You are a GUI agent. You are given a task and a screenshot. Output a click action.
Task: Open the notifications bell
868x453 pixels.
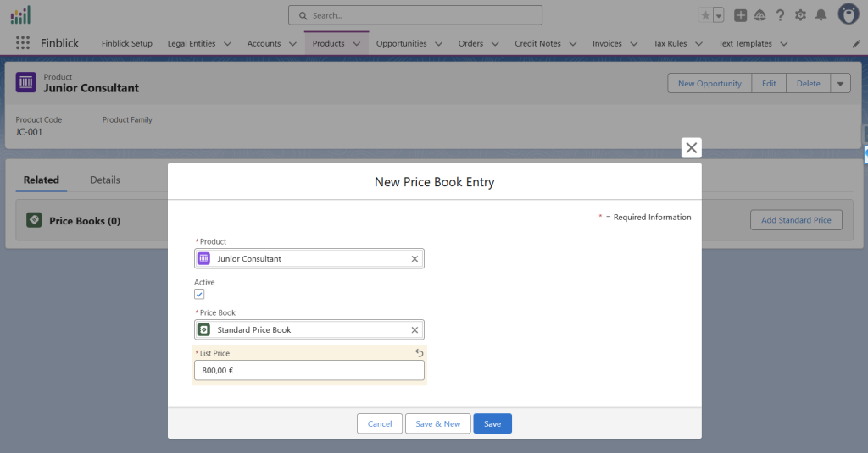pyautogui.click(x=821, y=15)
